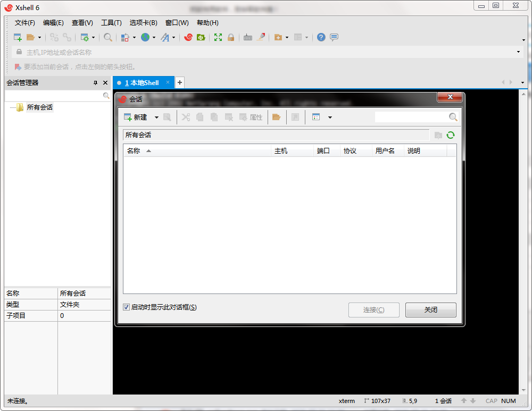Open the 编辑(E) menu

(53, 23)
